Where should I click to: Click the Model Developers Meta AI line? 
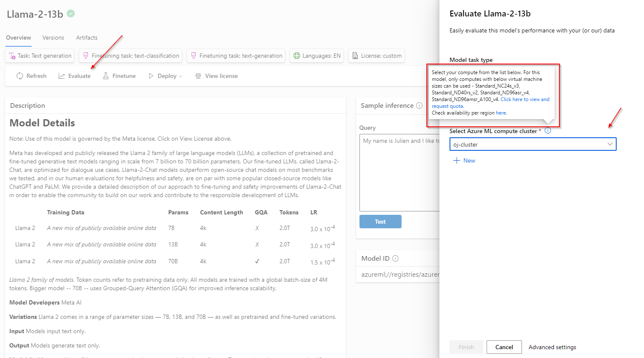coord(45,302)
